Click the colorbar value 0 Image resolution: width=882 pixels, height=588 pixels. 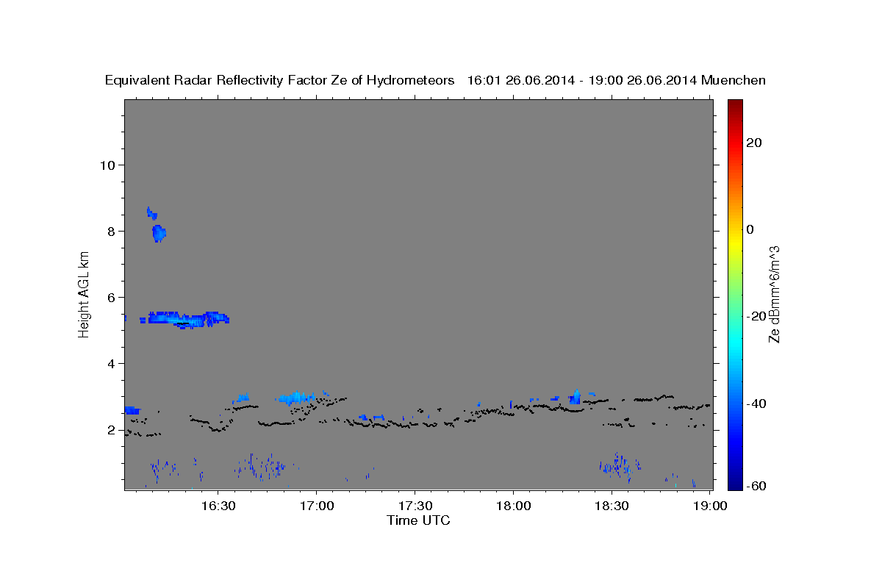pyautogui.click(x=750, y=229)
